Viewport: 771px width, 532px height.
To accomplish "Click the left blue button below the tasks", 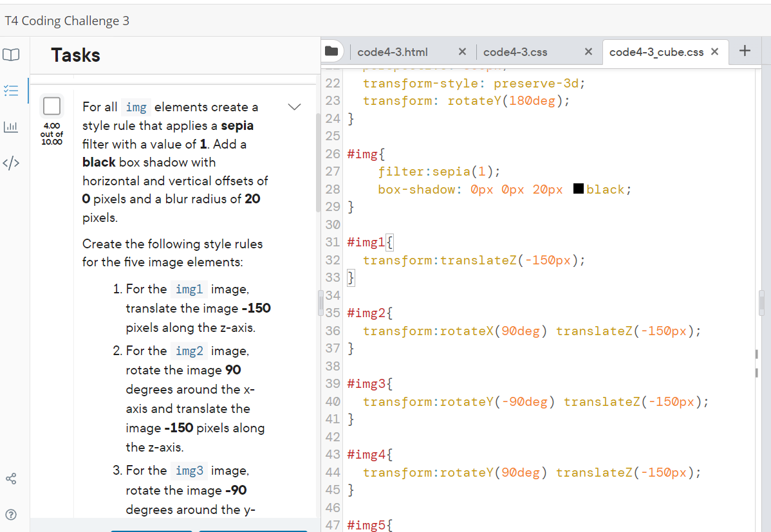I will tap(151, 531).
